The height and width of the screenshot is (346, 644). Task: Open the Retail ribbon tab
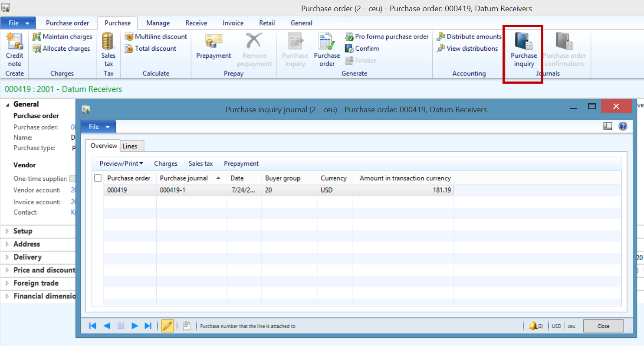267,23
